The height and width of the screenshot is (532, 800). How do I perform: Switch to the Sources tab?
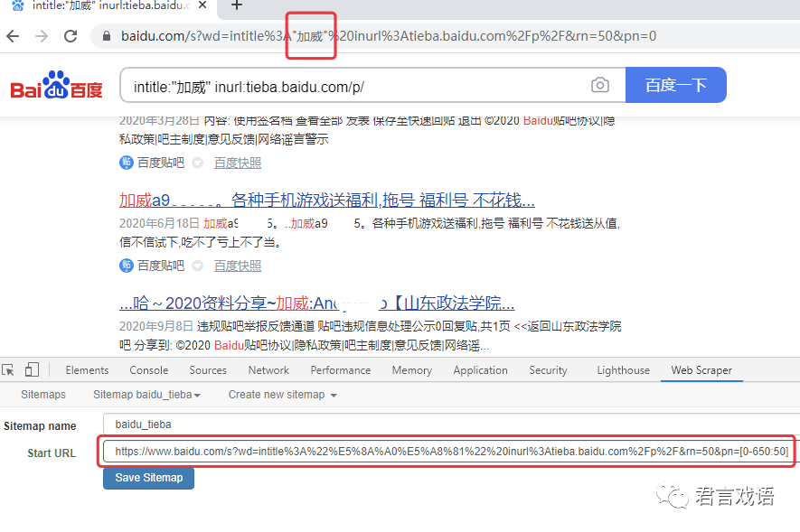point(208,370)
